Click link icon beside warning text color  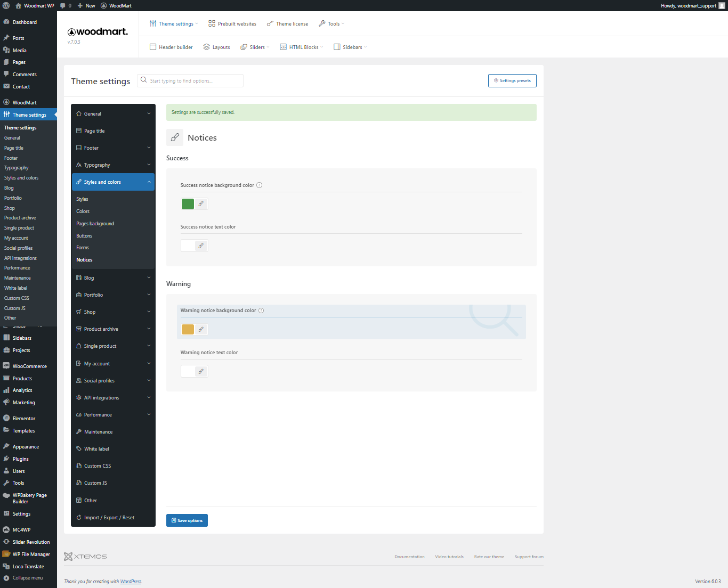[x=201, y=371]
